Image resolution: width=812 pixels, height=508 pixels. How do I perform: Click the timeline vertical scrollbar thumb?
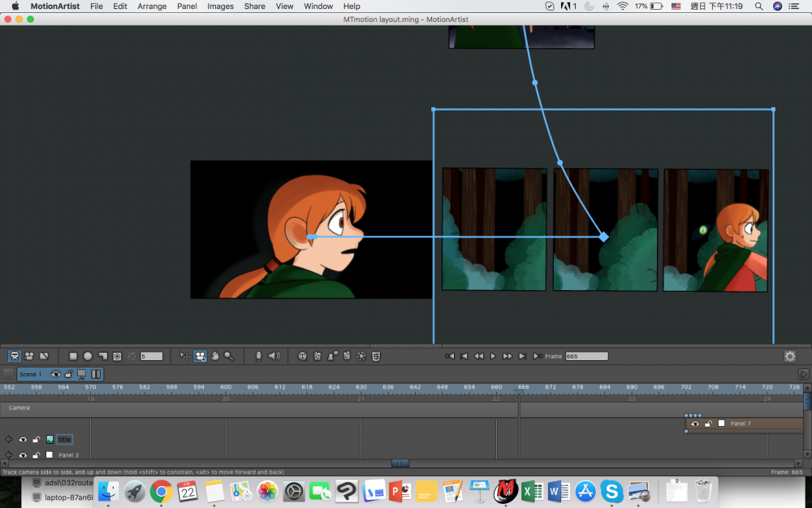click(x=807, y=401)
